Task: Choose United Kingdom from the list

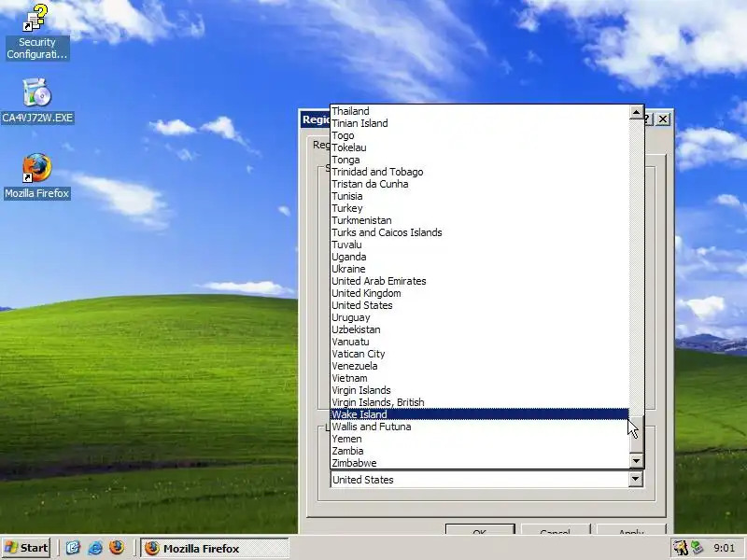Action: point(480,293)
